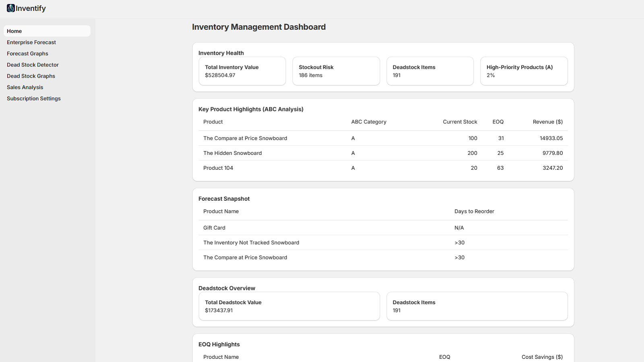Viewport: 644px width, 362px height.
Task: Select the Stockout Risk card
Action: click(x=336, y=71)
